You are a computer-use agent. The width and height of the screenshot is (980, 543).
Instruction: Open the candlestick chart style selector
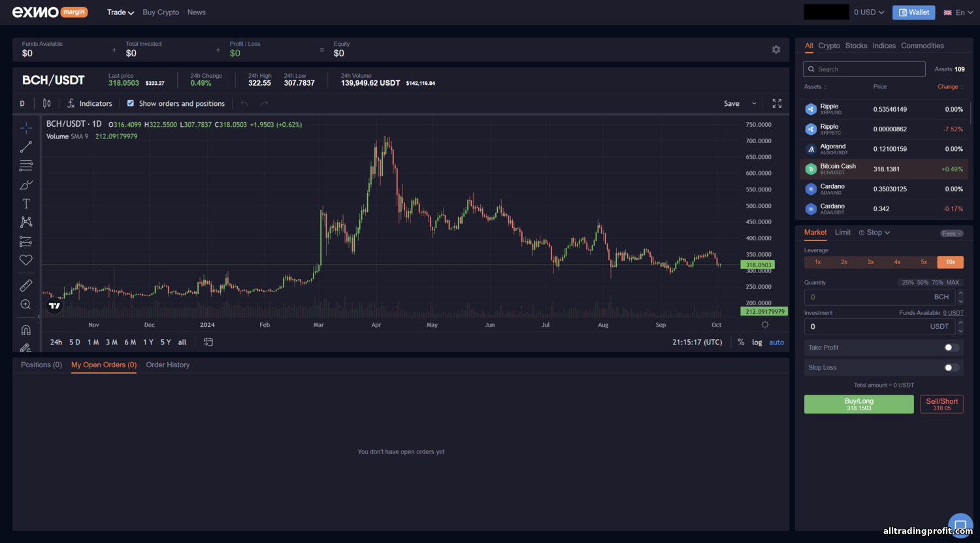(x=46, y=103)
